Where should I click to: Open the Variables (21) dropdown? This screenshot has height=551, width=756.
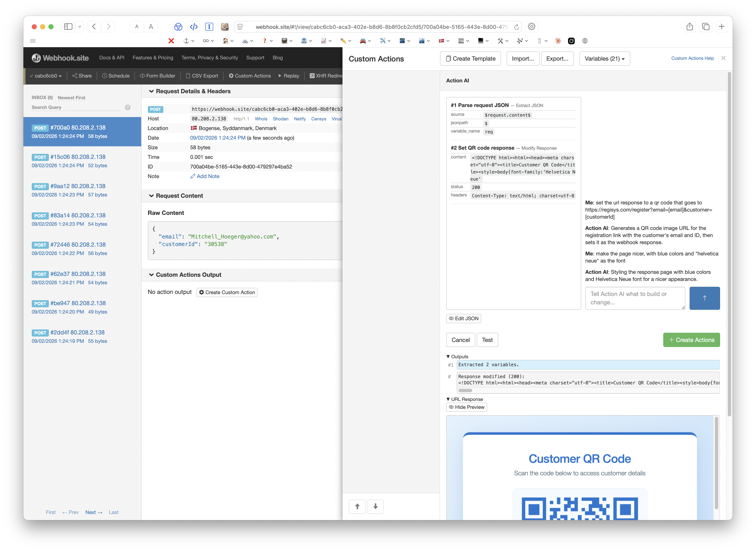pos(604,58)
